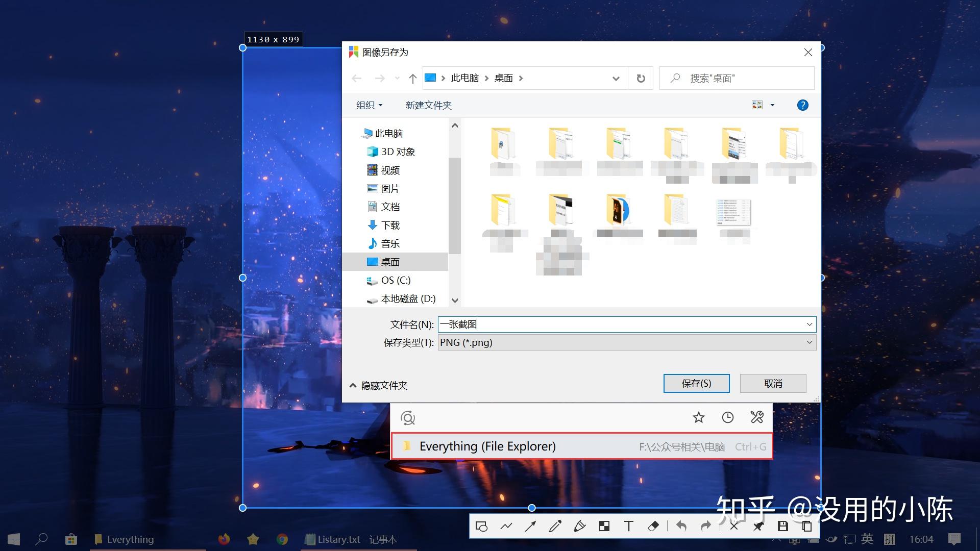The width and height of the screenshot is (980, 551).
Task: Redo the annotation
Action: pyautogui.click(x=706, y=526)
